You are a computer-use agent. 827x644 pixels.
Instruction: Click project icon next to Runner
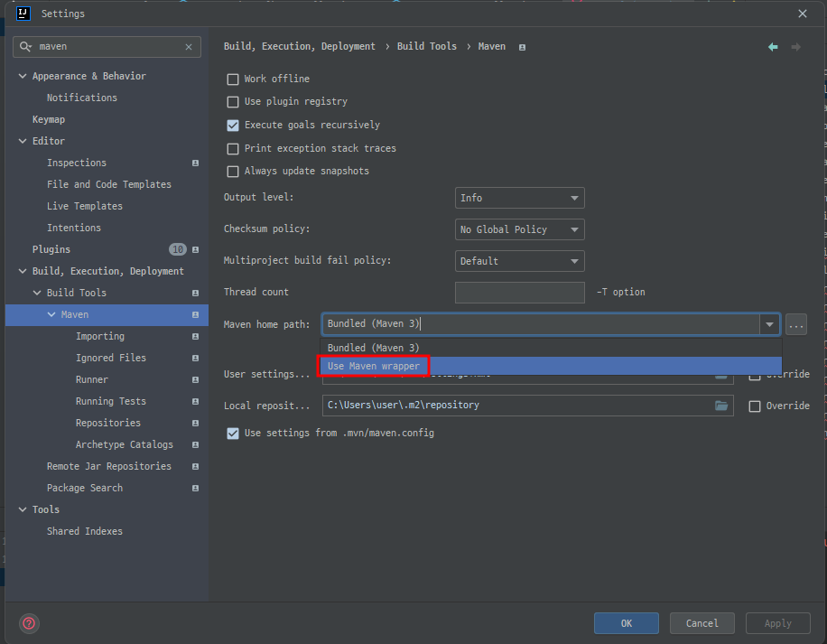[x=196, y=379]
